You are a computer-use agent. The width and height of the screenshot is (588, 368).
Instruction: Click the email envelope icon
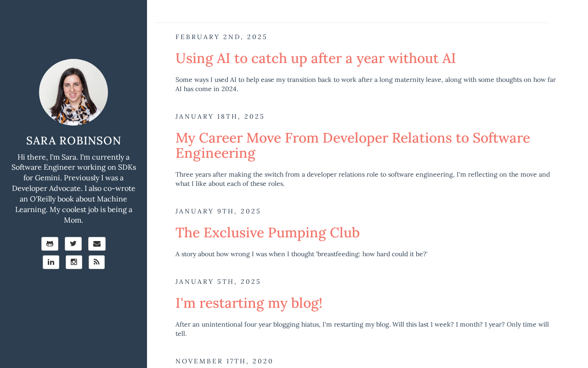coord(97,244)
